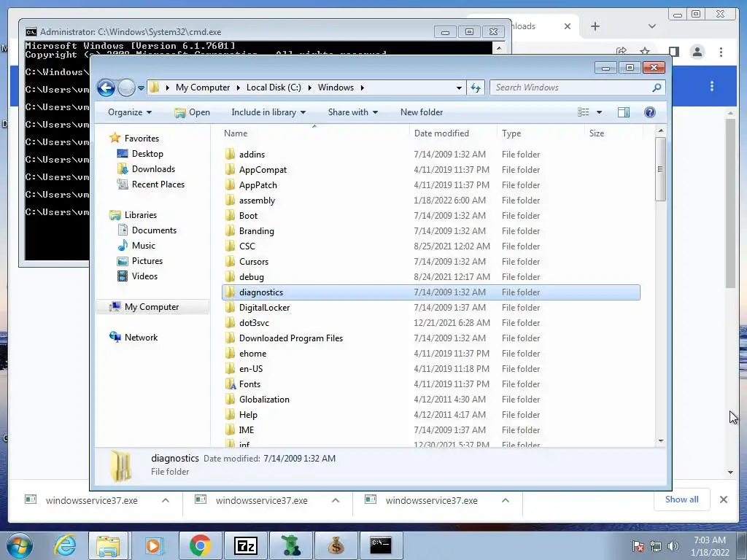Sort by Name column header
The image size is (747, 560).
[236, 133]
